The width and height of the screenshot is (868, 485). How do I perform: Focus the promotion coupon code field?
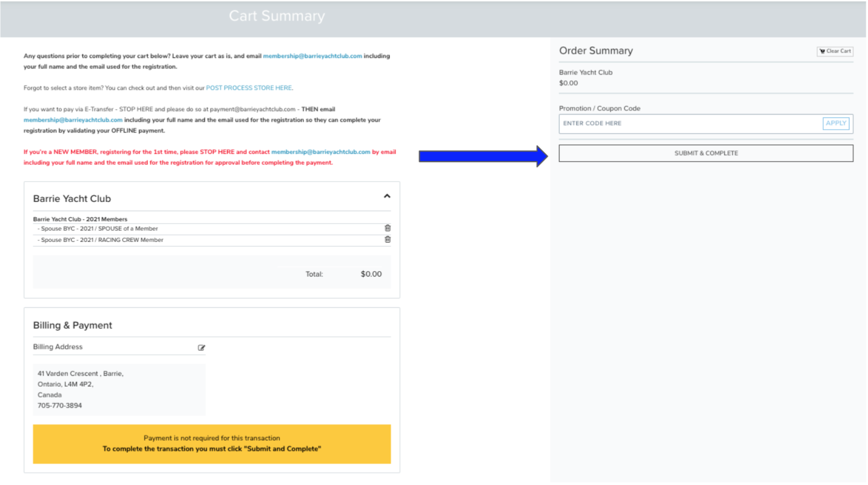pos(690,124)
